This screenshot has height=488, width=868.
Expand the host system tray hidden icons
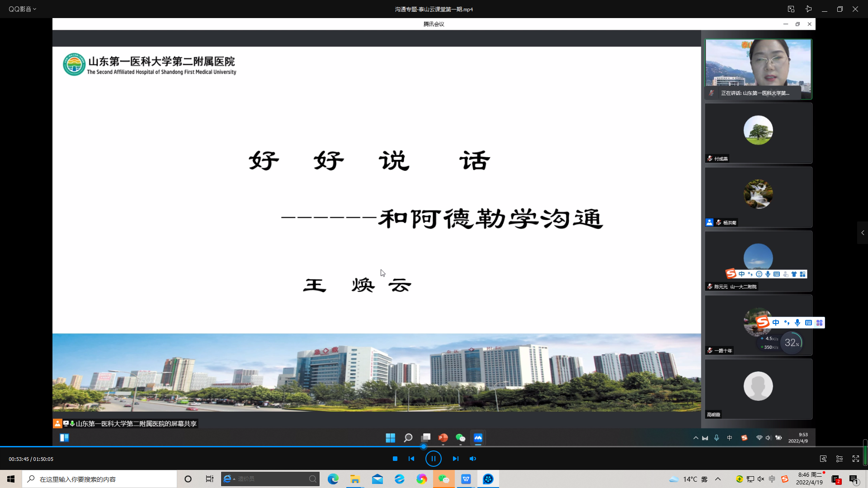point(718,479)
